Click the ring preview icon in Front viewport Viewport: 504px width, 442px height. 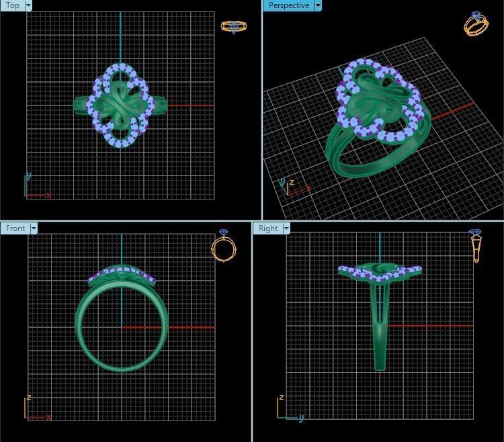click(224, 246)
